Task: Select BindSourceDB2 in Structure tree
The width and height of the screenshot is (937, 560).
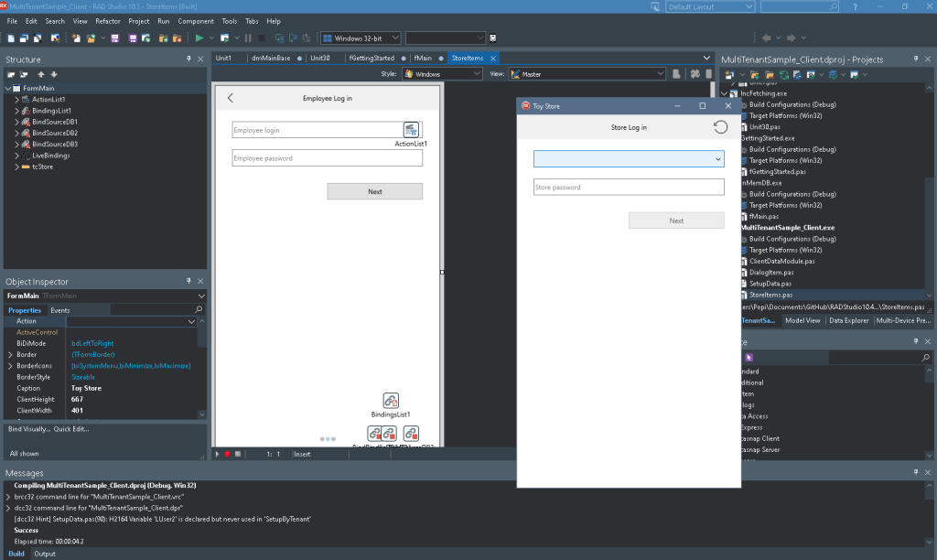Action: (x=55, y=134)
